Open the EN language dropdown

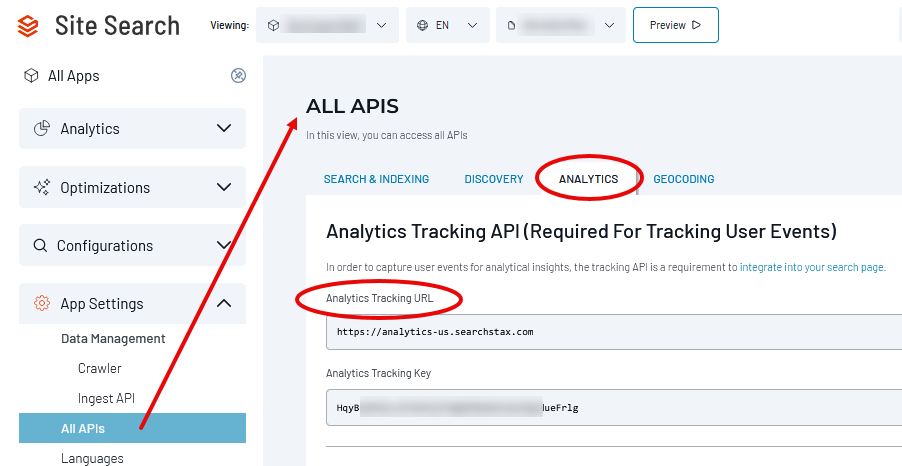[x=448, y=25]
